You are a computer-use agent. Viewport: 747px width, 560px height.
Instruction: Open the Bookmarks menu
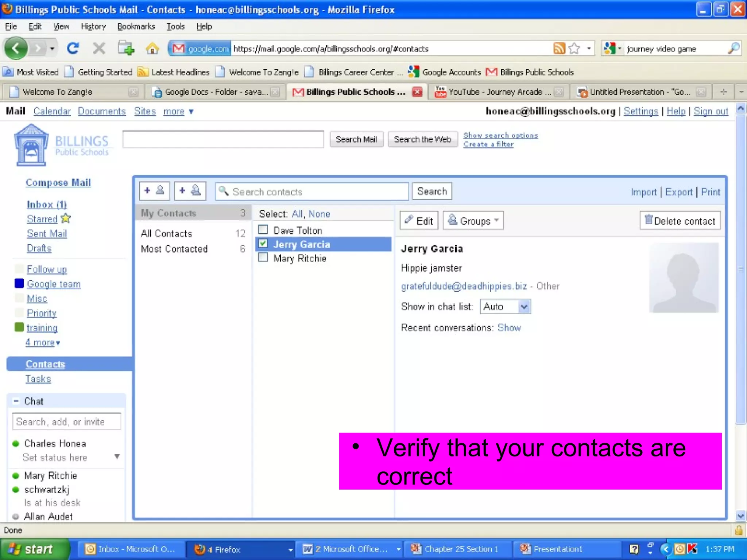[x=136, y=27]
